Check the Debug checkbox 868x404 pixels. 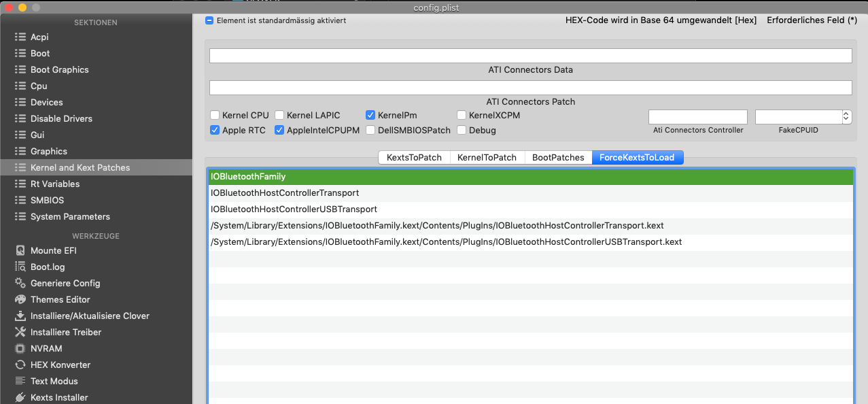(x=462, y=130)
